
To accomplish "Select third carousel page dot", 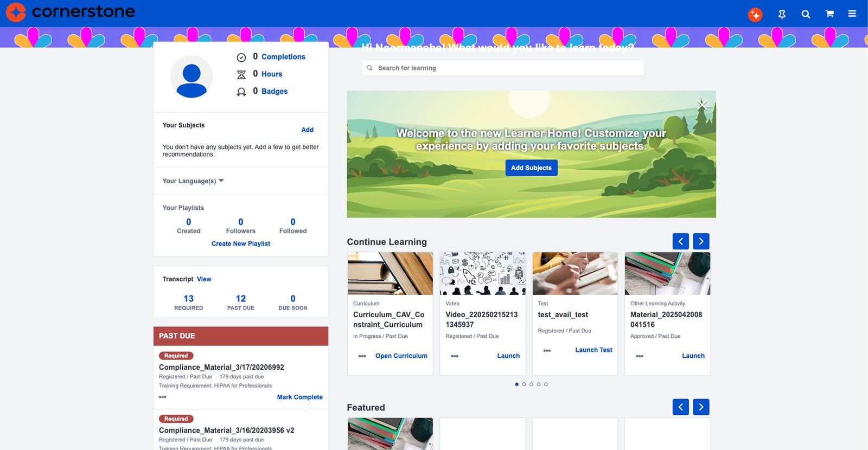I will pyautogui.click(x=531, y=384).
